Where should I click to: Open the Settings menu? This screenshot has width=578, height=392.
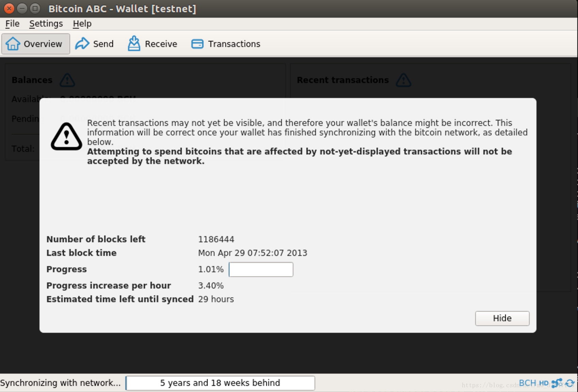pos(46,24)
